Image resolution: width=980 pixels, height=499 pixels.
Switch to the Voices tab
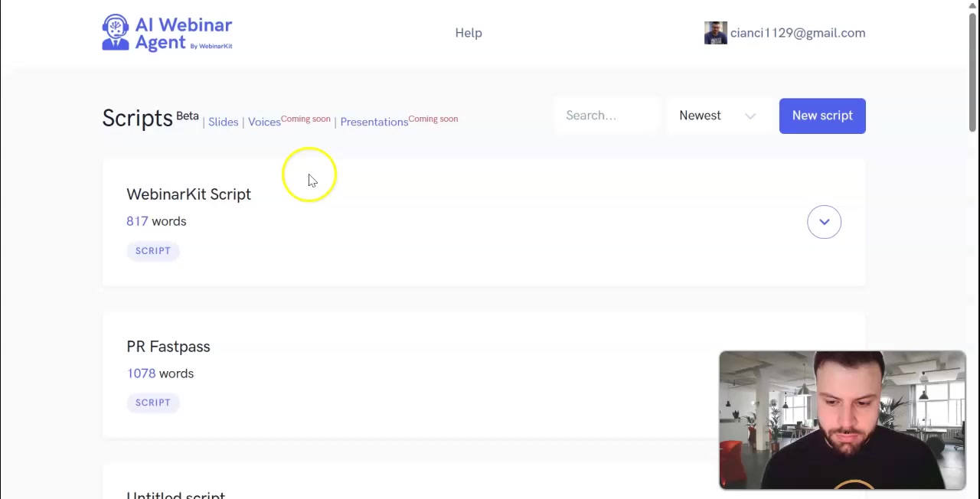[x=264, y=122]
